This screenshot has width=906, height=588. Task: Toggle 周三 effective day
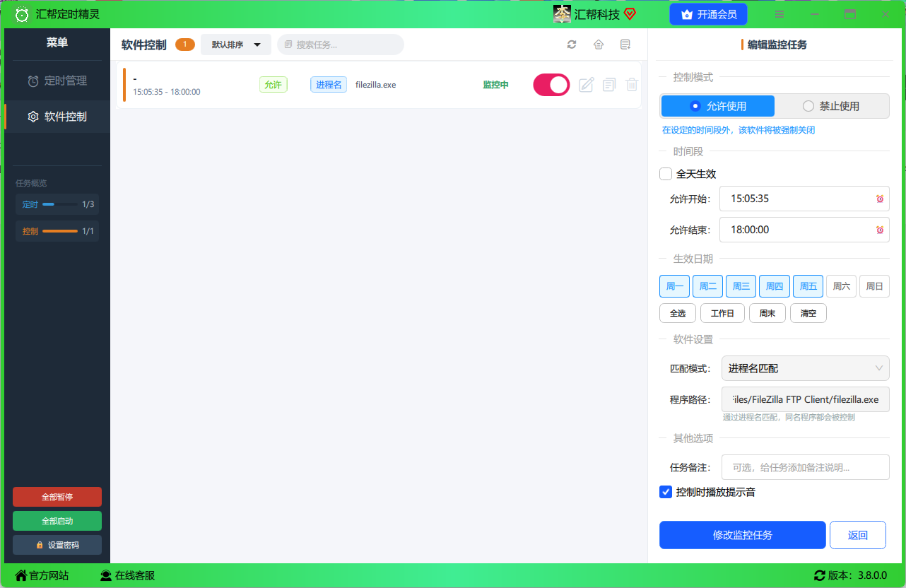(x=741, y=286)
